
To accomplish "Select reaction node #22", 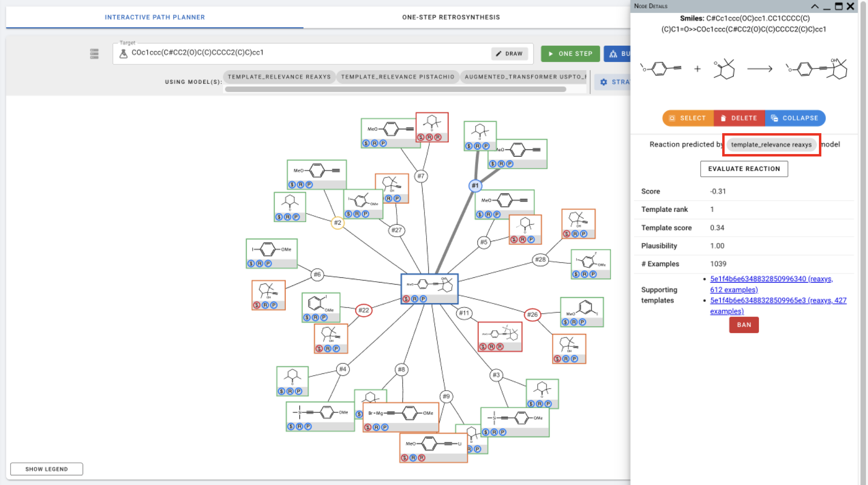I will [364, 310].
